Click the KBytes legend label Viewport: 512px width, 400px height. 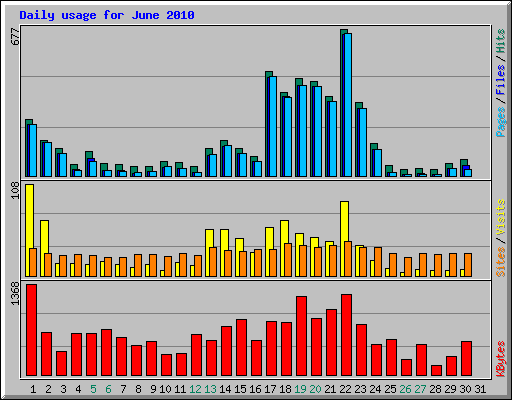(501, 359)
